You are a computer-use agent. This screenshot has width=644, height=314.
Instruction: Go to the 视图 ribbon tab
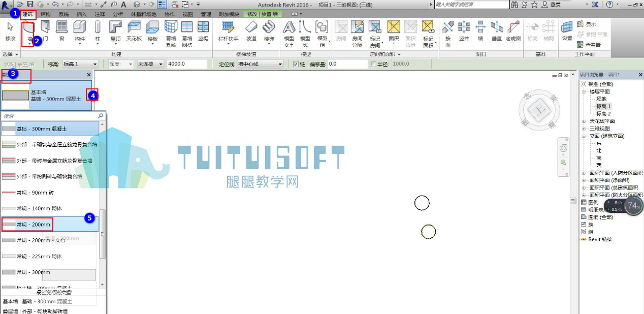[187, 14]
